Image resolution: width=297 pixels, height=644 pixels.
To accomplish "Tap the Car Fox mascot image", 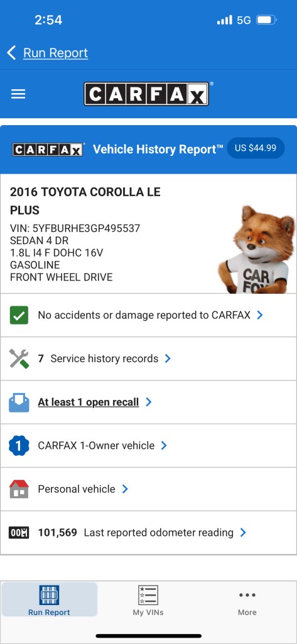I will 257,250.
